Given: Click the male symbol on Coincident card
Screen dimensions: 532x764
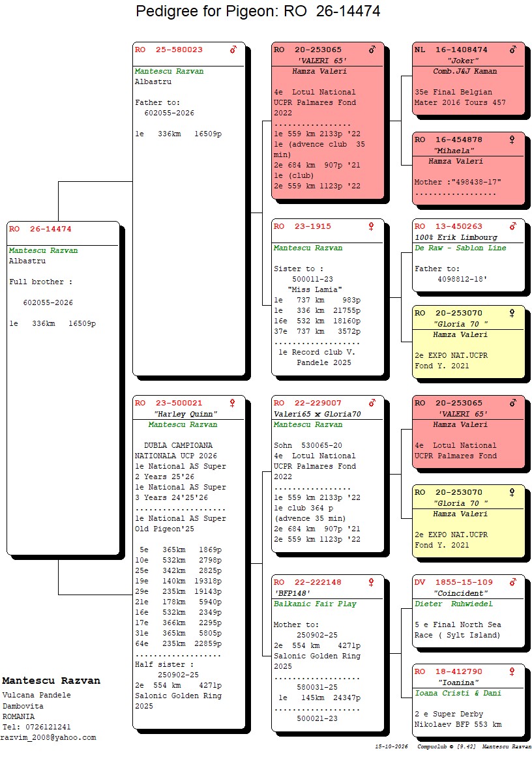Looking at the screenshot, I should 513,582.
